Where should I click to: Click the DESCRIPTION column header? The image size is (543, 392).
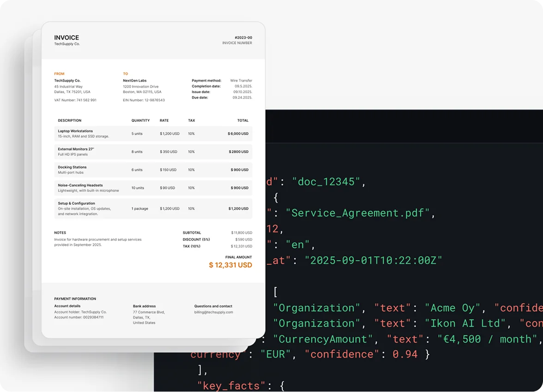tap(69, 120)
